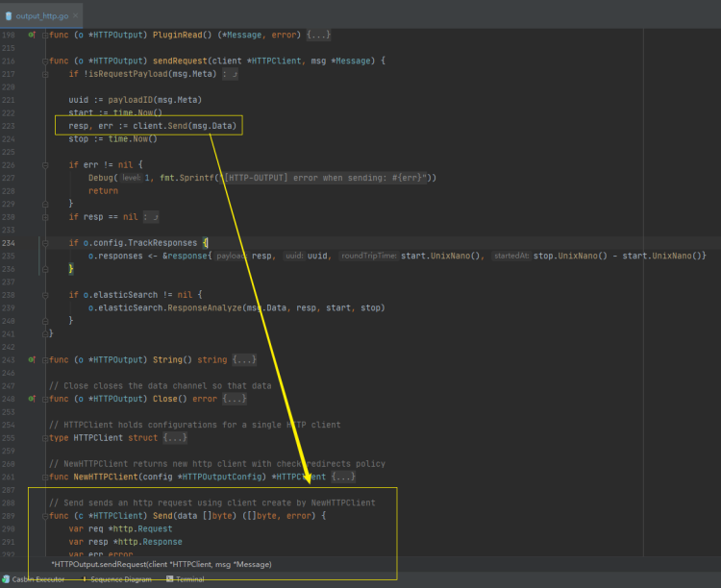Image resolution: width=721 pixels, height=588 pixels.
Task: Click the 'level:' parameter hint in Debug call
Action: pyautogui.click(x=132, y=178)
